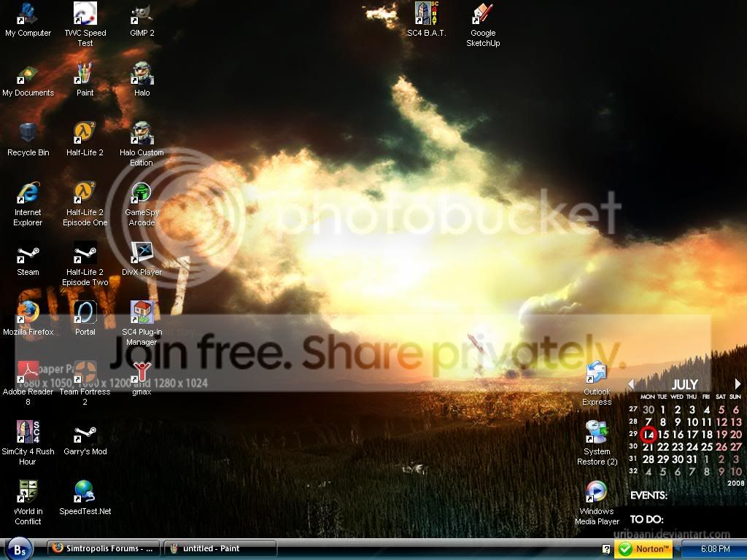
Task: Select circled date 14 in the calendar
Action: click(649, 435)
